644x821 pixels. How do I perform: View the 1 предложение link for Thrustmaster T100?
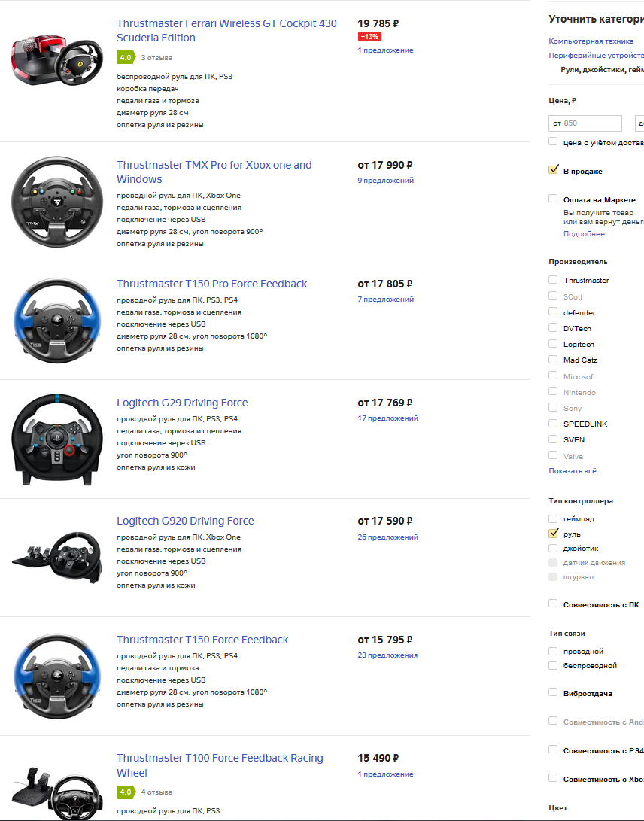(385, 774)
